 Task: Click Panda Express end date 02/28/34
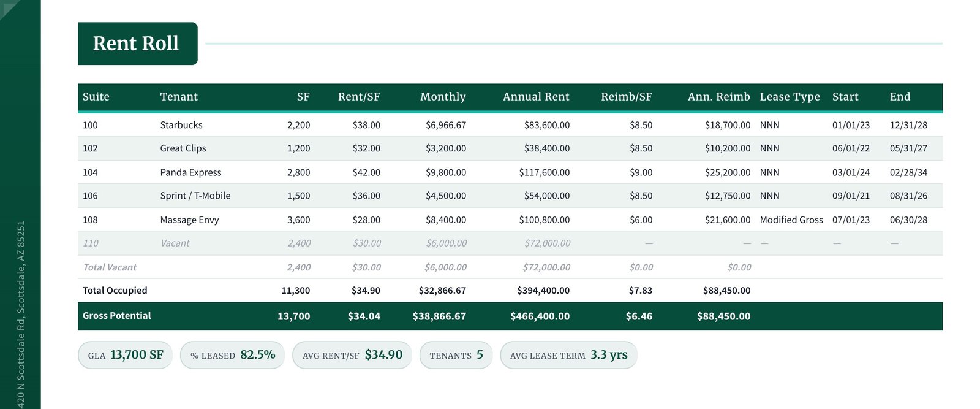click(x=908, y=172)
